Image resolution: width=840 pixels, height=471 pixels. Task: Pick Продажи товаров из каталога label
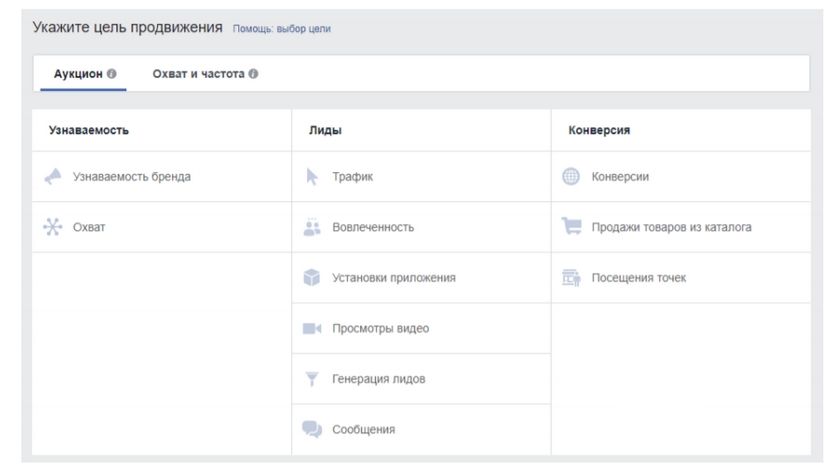click(x=671, y=227)
